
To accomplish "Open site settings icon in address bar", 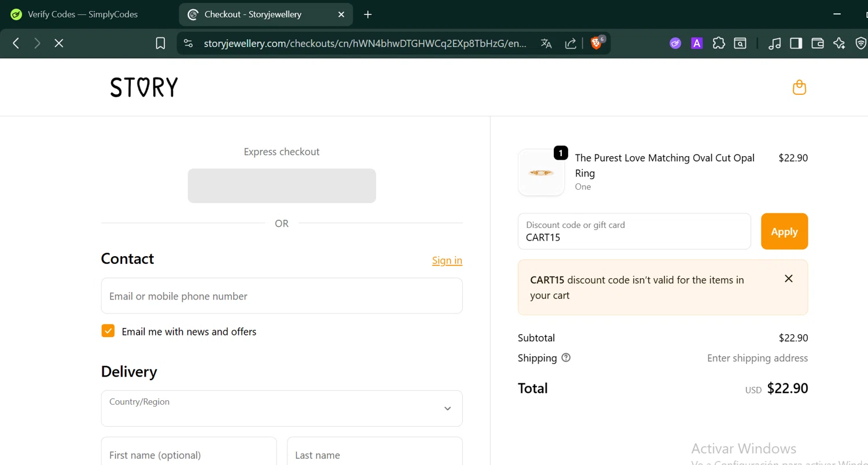I will pyautogui.click(x=187, y=43).
